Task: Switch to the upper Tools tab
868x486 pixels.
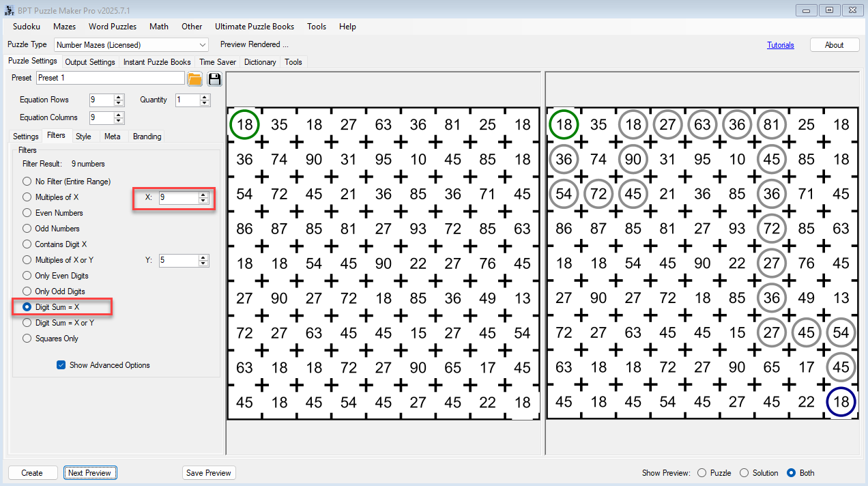Action: 293,62
